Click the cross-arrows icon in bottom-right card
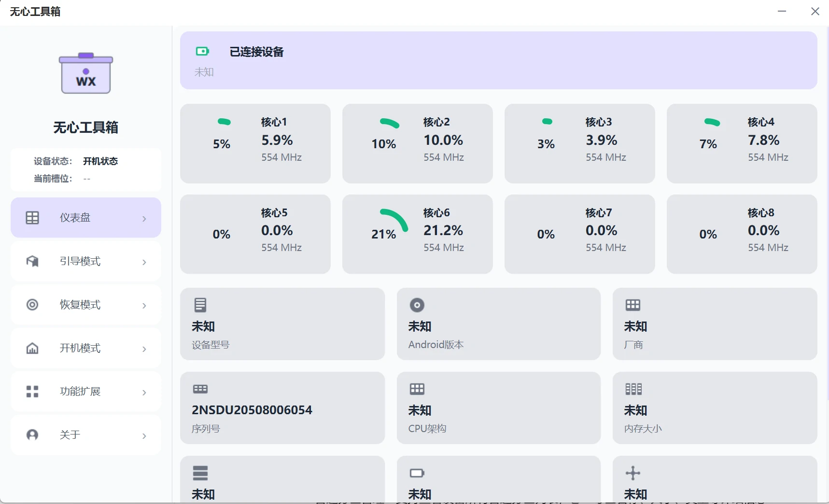The image size is (829, 504). pyautogui.click(x=633, y=473)
